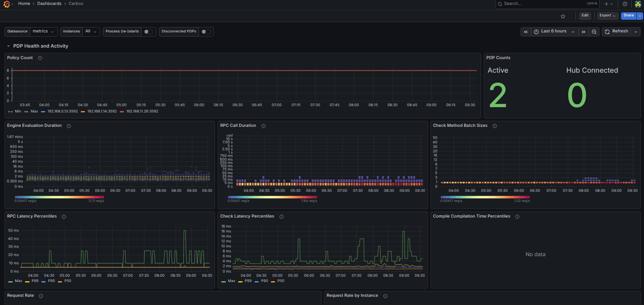The width and height of the screenshot is (644, 305).
Task: Click the Hub Connected value 0
Action: coord(577,95)
